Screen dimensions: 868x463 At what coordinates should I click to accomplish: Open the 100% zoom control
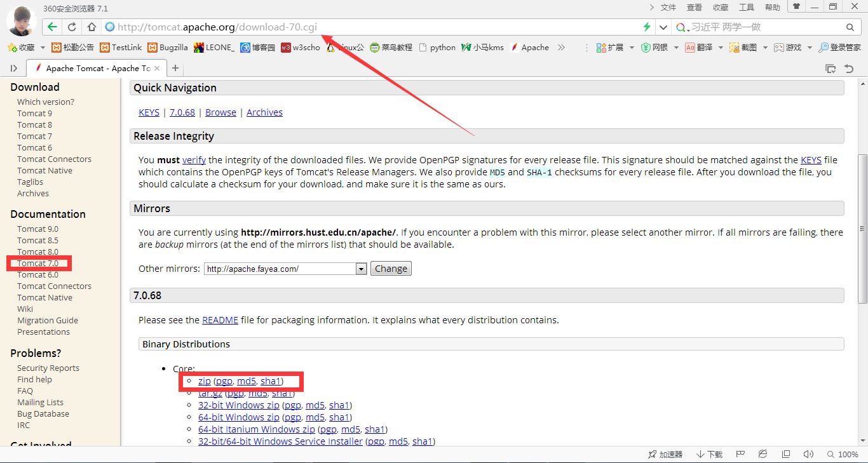click(x=843, y=455)
